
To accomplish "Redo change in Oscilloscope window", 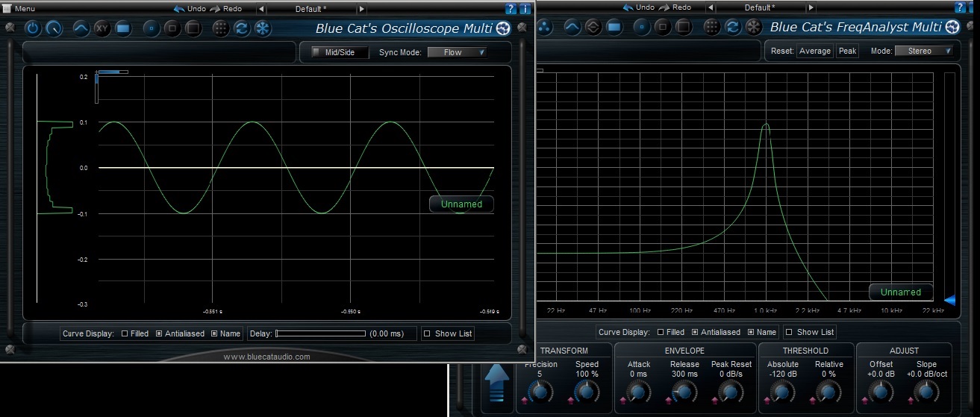I will [225, 8].
